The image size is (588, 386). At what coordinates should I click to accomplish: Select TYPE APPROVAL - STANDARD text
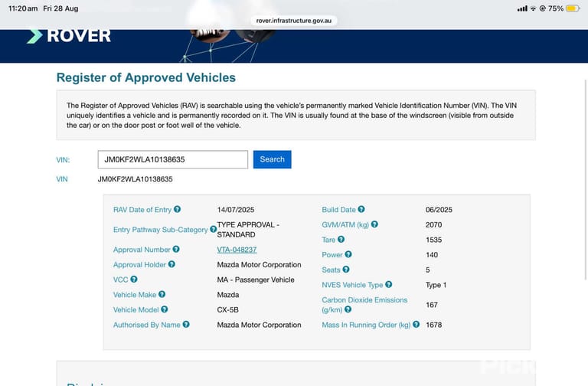point(248,230)
